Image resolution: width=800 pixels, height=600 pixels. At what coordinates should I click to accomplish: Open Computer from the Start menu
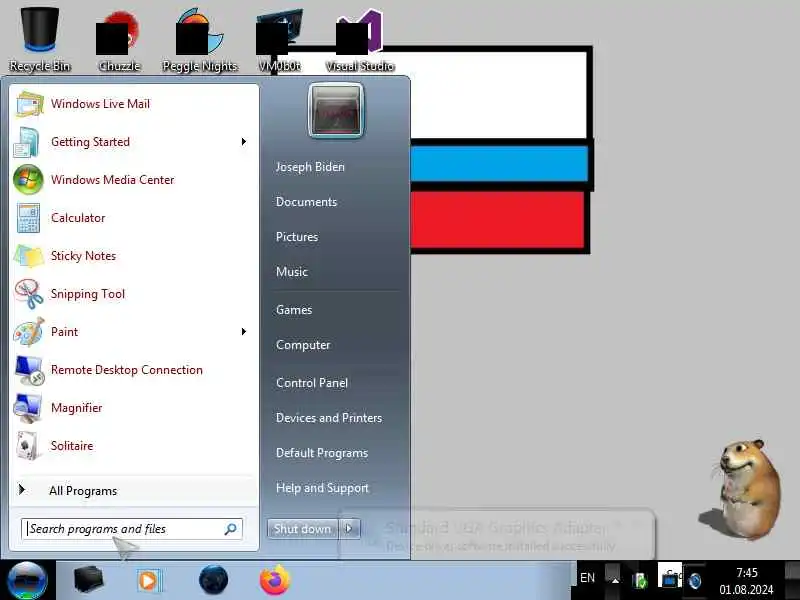point(303,345)
